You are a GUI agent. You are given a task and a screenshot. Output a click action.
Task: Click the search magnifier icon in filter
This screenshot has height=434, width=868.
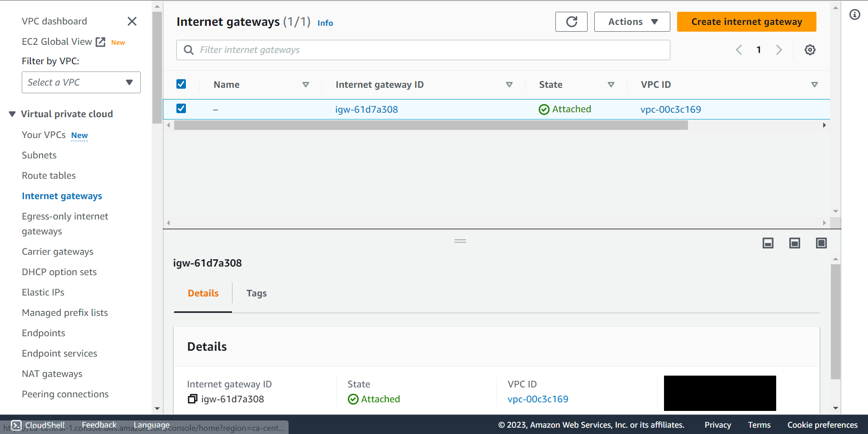point(189,50)
